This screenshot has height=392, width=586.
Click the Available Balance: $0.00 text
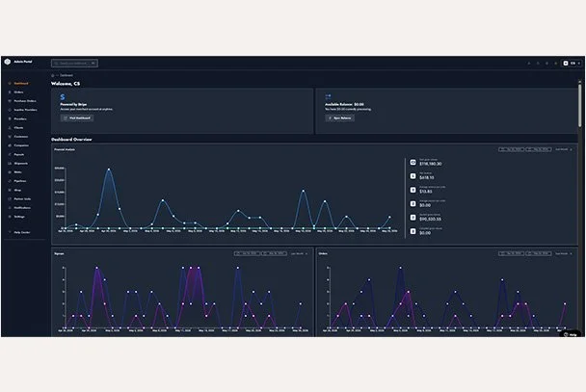coord(344,105)
